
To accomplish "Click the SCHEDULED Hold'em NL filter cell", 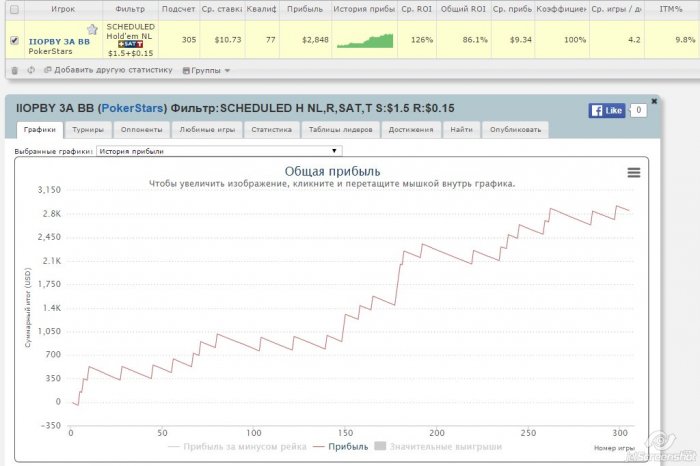I will (x=130, y=40).
